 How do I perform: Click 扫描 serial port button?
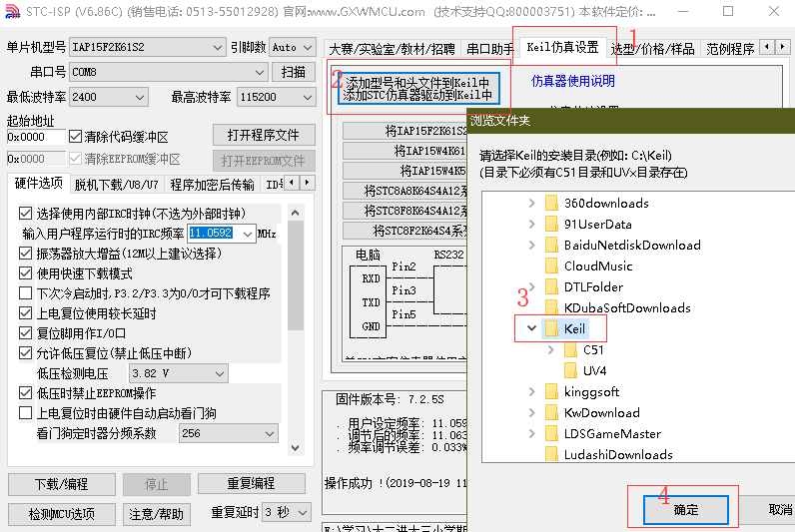[x=294, y=72]
